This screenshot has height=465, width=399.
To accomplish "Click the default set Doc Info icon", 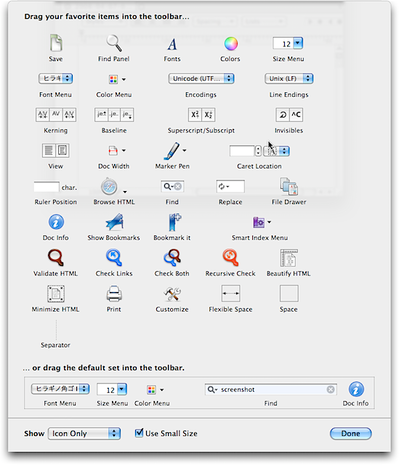I will point(356,389).
